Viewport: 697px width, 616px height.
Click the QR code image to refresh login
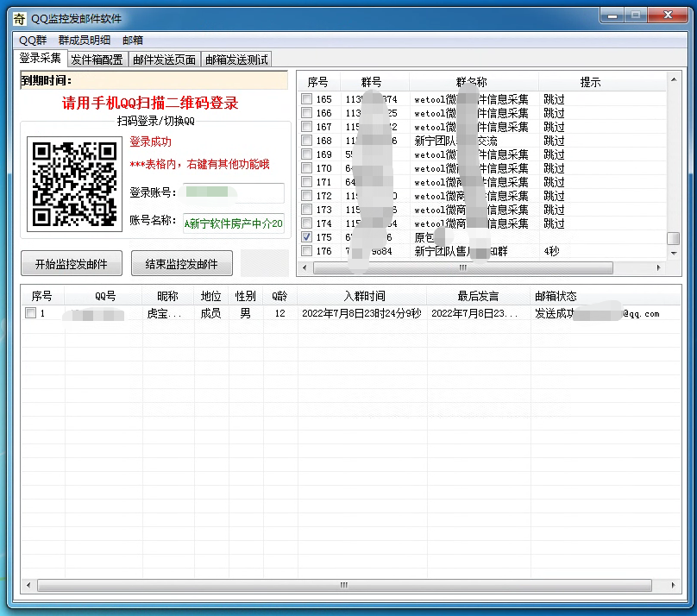tap(75, 185)
